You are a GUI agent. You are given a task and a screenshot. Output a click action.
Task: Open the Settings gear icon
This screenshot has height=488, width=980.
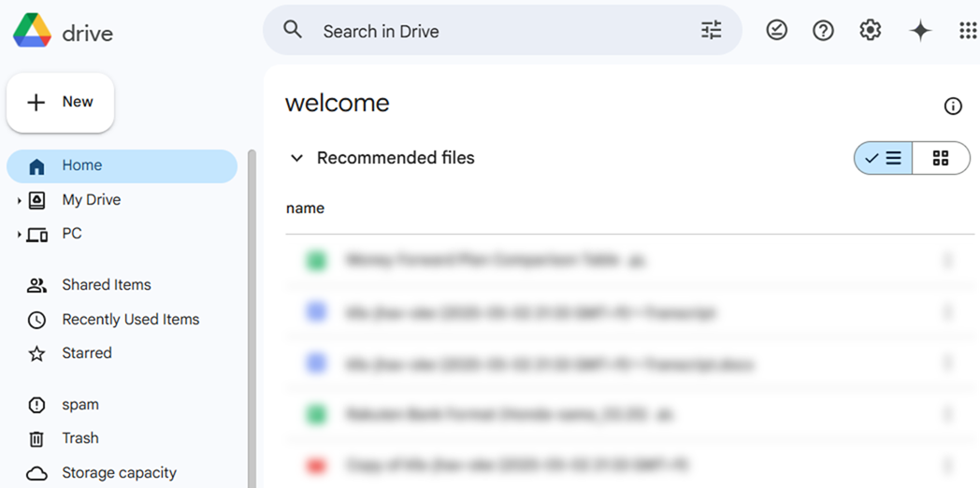[870, 30]
